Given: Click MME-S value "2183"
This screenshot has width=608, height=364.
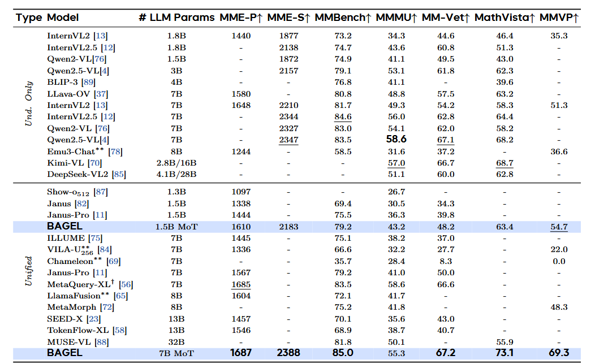Looking at the screenshot, I should (x=289, y=227).
